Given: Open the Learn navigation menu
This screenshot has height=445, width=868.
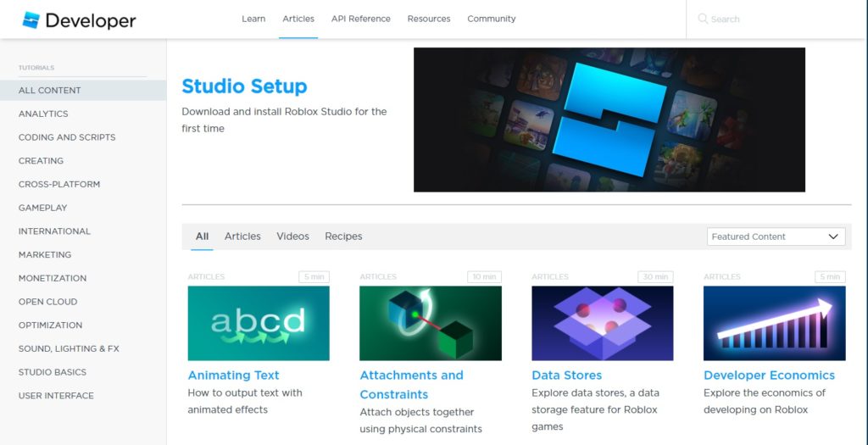Looking at the screenshot, I should 253,19.
